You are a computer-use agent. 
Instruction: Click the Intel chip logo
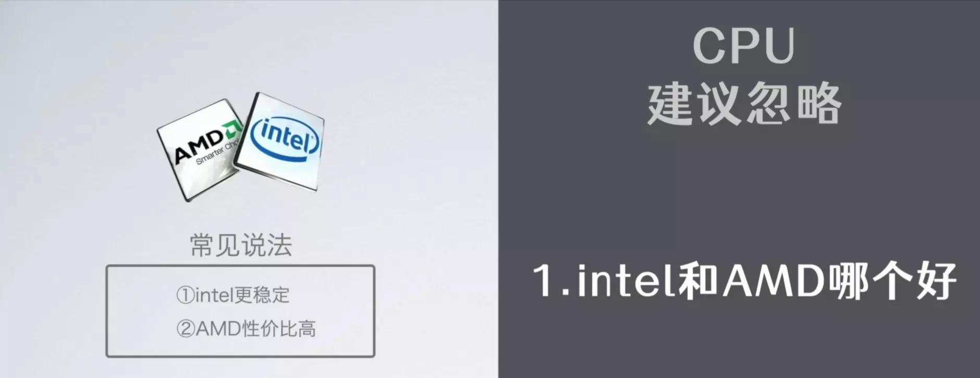tap(280, 141)
